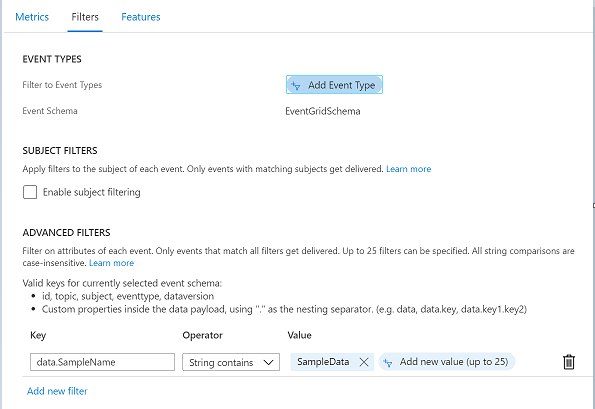This screenshot has height=409, width=595.
Task: Click the Key column header
Action: coord(38,335)
